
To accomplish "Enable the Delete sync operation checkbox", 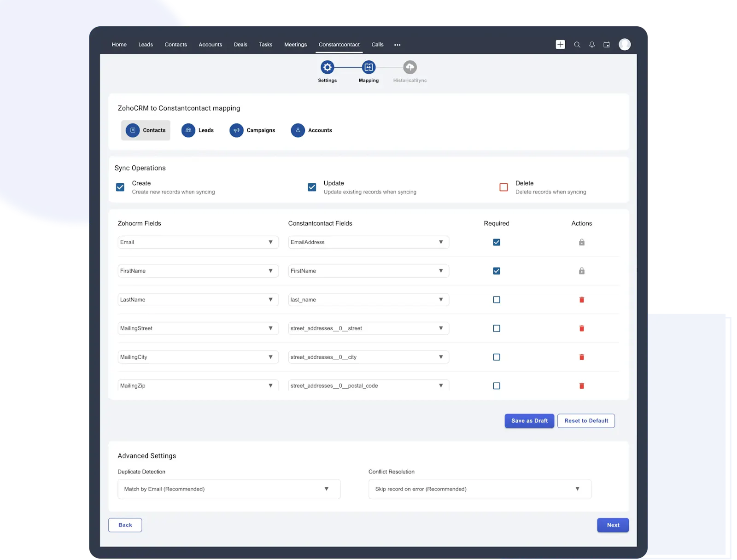I will 503,187.
